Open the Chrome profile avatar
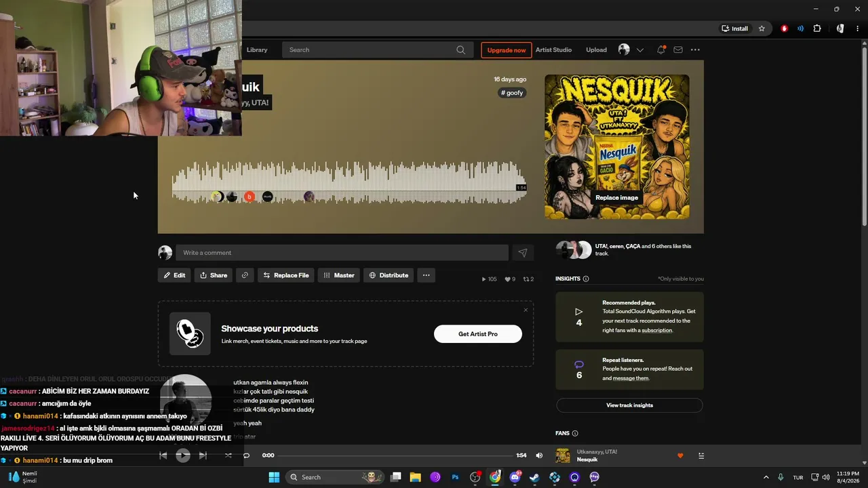Image resolution: width=868 pixels, height=488 pixels. 840,28
